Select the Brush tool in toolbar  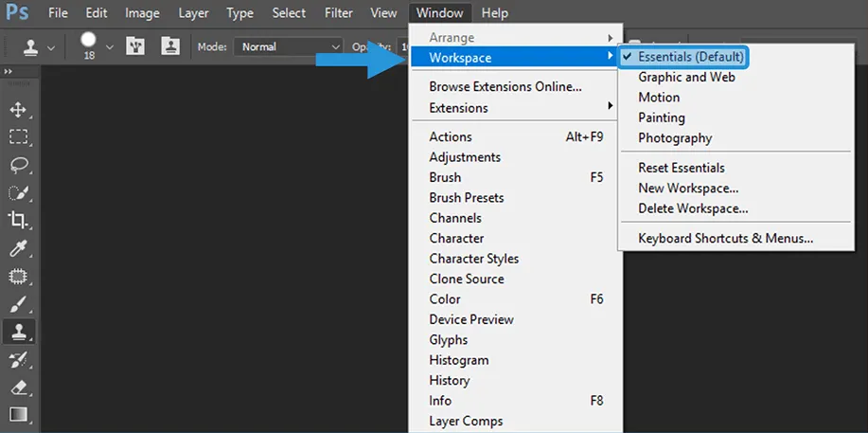18,304
